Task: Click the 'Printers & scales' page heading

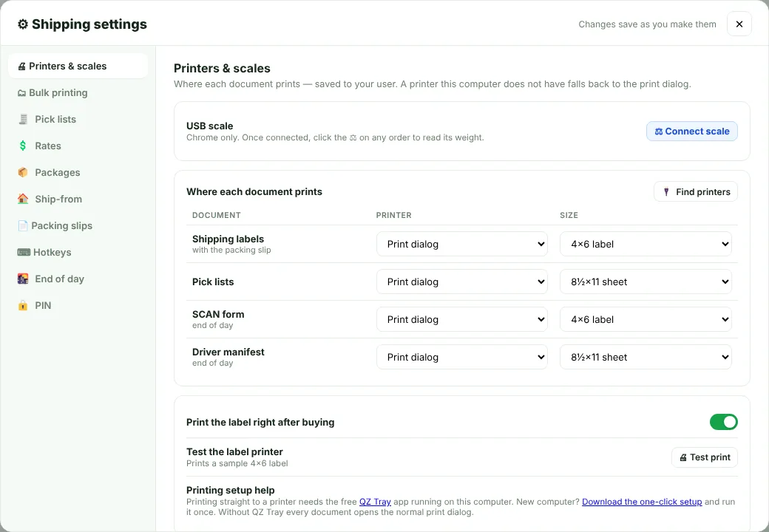Action: tap(222, 68)
